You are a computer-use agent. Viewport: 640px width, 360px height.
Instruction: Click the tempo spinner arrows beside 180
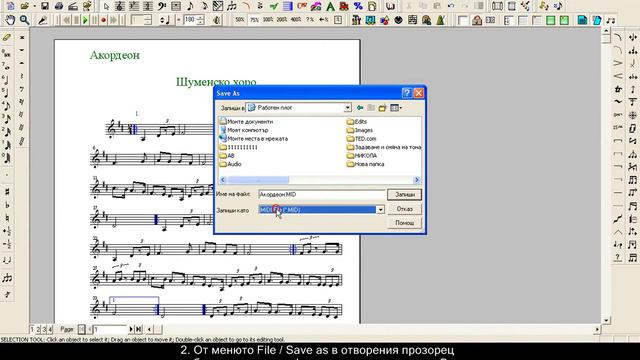(x=200, y=20)
